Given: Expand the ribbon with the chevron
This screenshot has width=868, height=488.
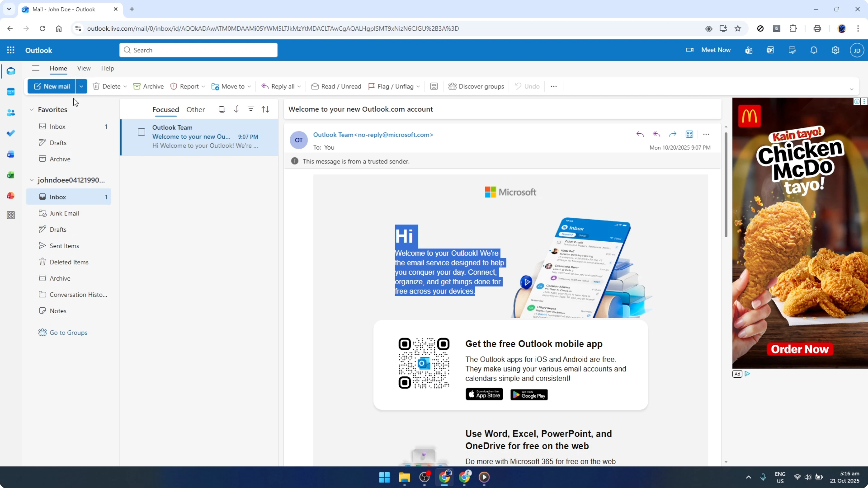Looking at the screenshot, I should (x=851, y=89).
